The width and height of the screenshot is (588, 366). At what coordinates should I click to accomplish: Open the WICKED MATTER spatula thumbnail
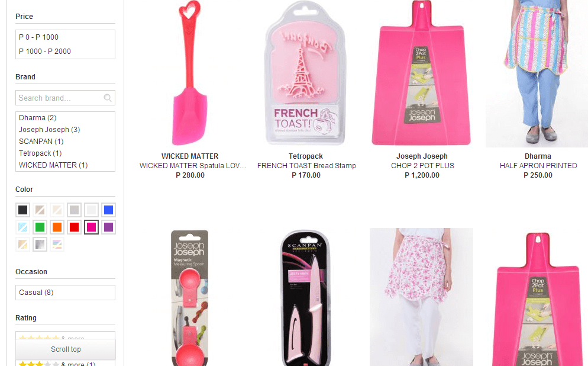point(190,73)
